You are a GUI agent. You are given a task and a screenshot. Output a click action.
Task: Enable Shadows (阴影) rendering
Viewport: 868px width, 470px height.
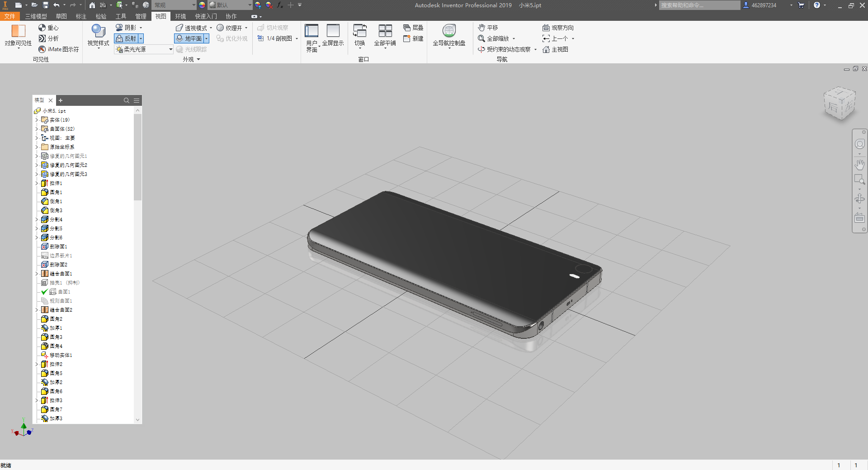(128, 27)
